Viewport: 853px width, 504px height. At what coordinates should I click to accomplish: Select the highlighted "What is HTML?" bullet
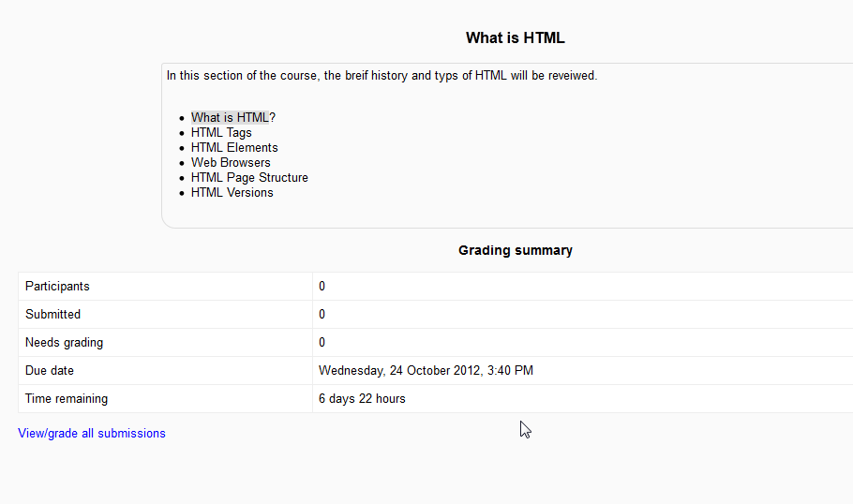(x=232, y=118)
